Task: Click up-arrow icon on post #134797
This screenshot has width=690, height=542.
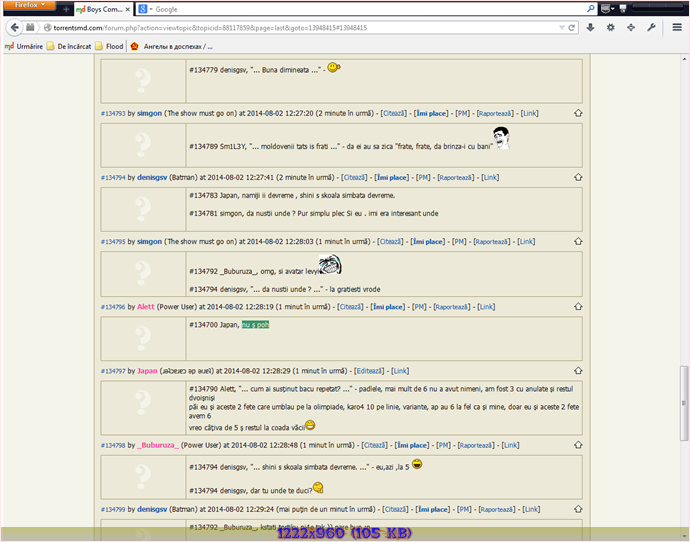Action: [x=578, y=371]
